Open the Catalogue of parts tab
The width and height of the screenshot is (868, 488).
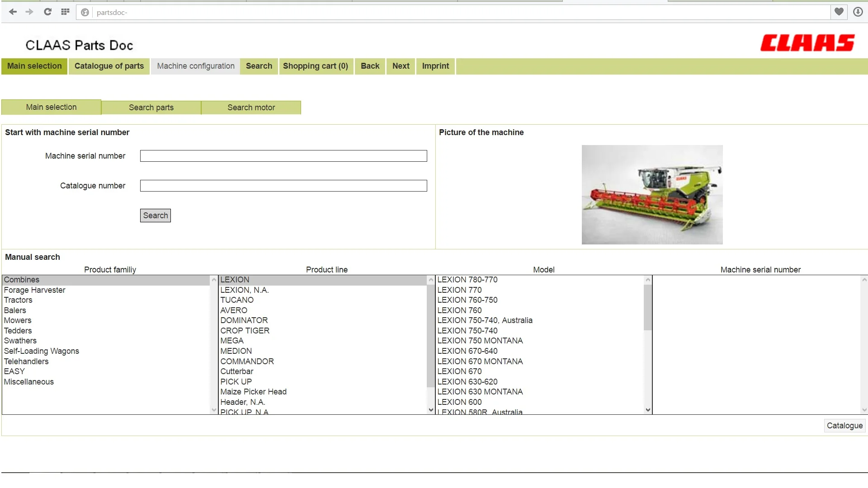point(109,66)
